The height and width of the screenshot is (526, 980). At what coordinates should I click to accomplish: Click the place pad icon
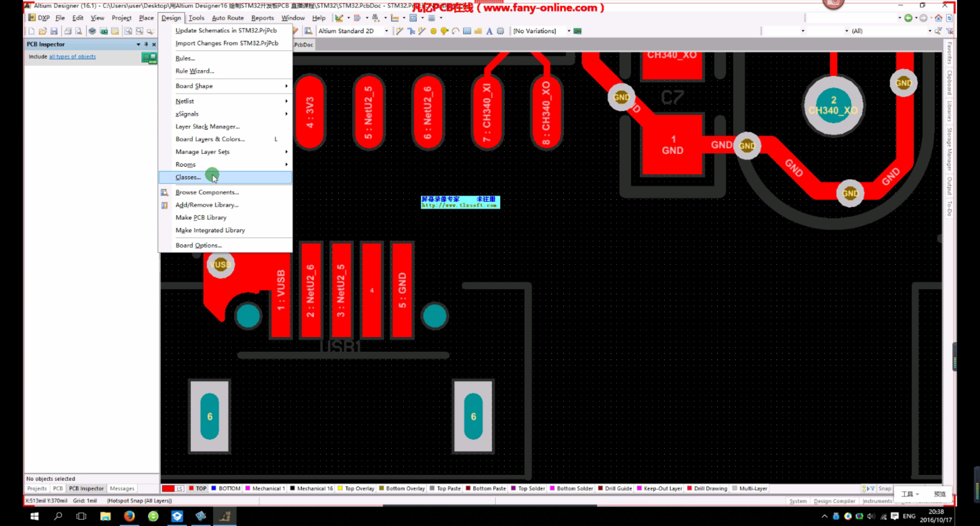pos(433,31)
